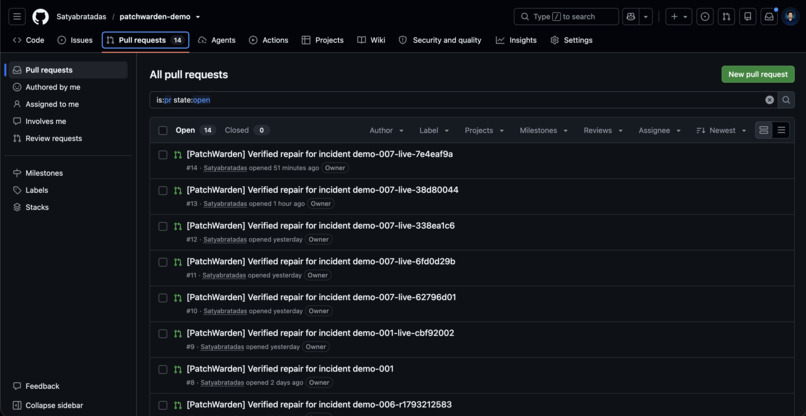
Task: Submit filter with the magnifier icon
Action: tap(786, 100)
